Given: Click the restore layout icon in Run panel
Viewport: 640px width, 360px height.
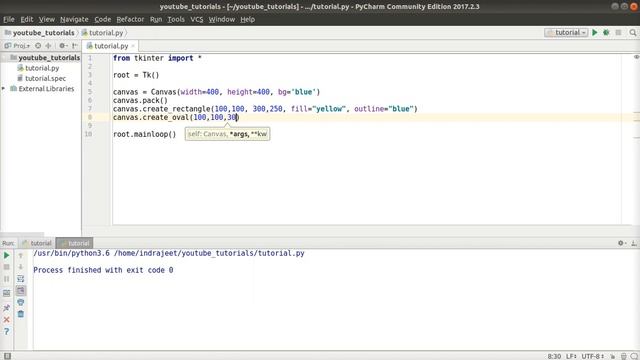Looking at the screenshot, I should (7, 293).
